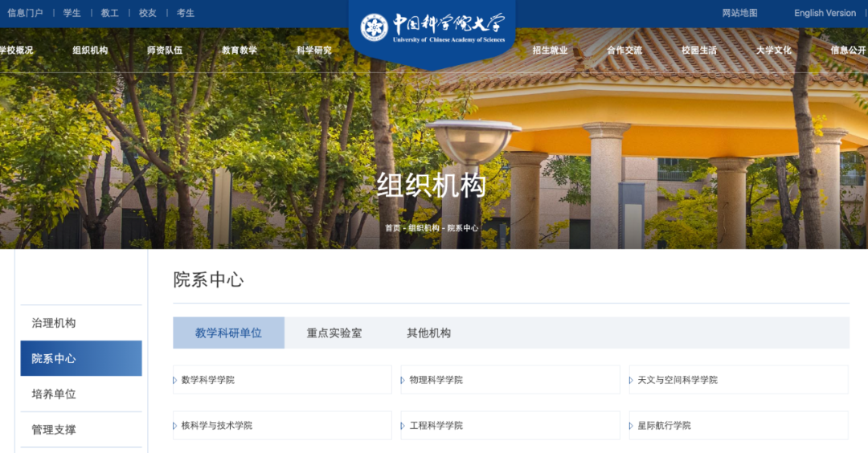
Task: Open the 网站地图 link
Action: (x=739, y=13)
